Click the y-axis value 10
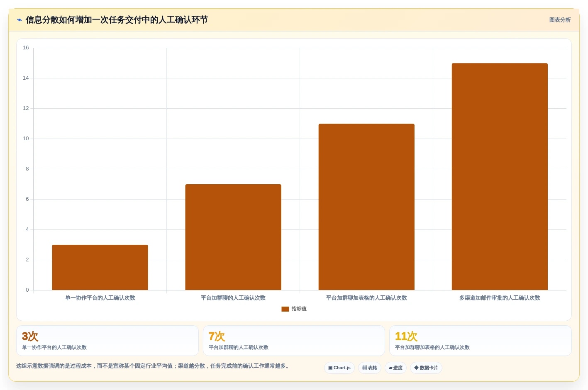Screen dimensions: 588x390 click(26, 139)
